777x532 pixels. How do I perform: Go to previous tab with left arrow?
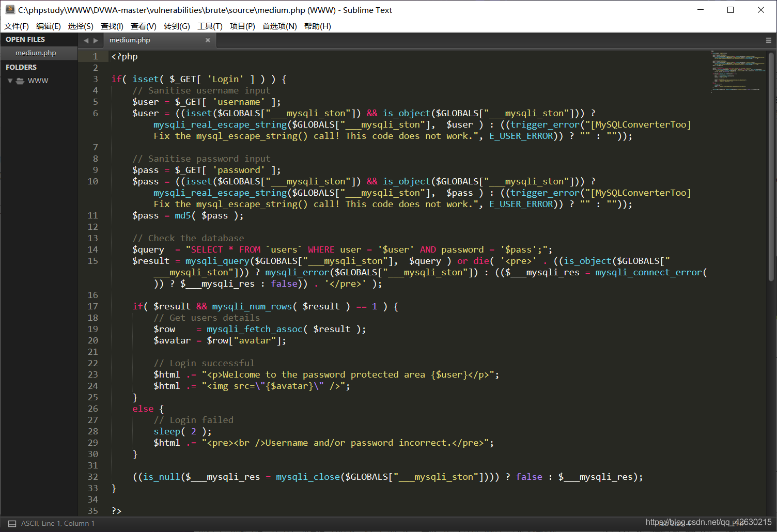tap(86, 40)
